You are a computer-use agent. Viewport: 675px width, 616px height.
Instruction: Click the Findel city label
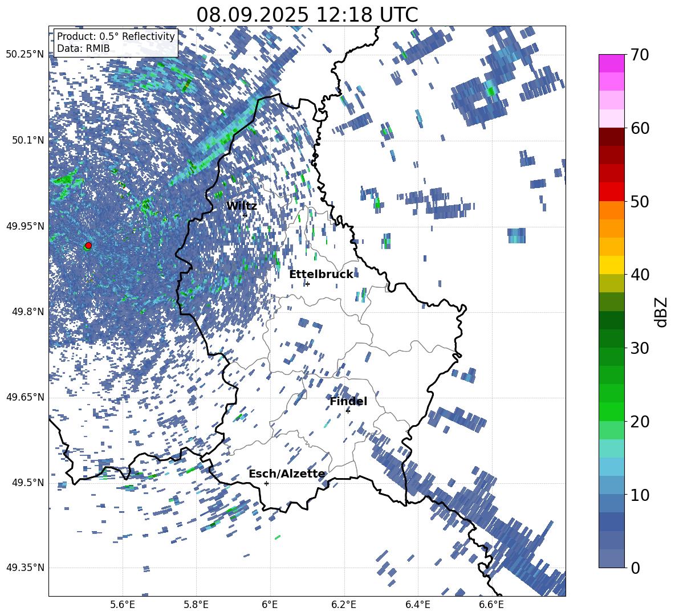pyautogui.click(x=348, y=401)
